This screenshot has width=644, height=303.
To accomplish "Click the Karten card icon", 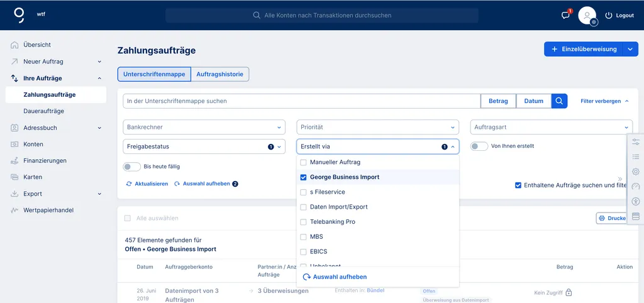I will click(x=15, y=177).
